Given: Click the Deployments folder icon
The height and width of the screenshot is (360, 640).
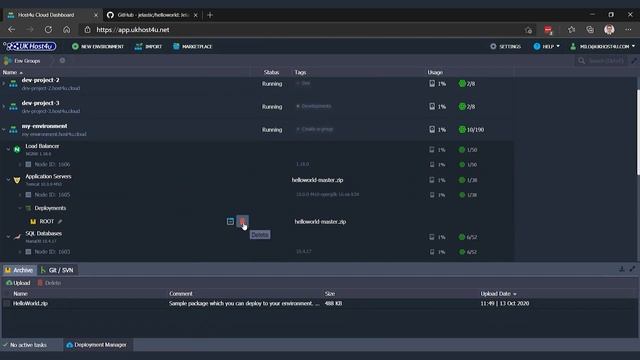Looking at the screenshot, I should click(x=28, y=208).
